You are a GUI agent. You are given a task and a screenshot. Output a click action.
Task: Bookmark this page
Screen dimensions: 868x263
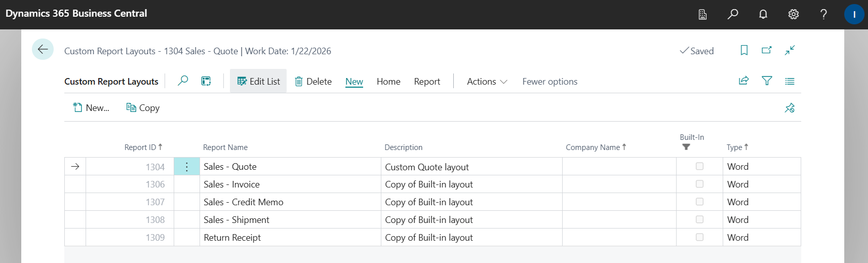pos(744,50)
